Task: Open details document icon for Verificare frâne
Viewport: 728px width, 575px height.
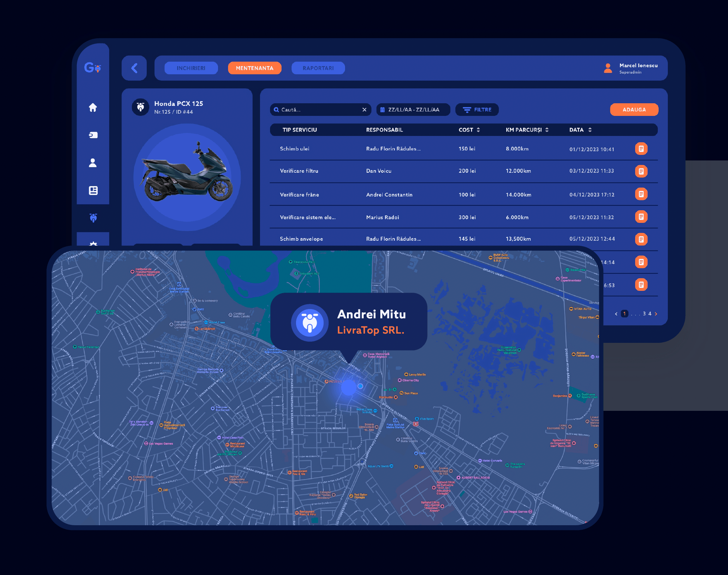Action: [641, 194]
